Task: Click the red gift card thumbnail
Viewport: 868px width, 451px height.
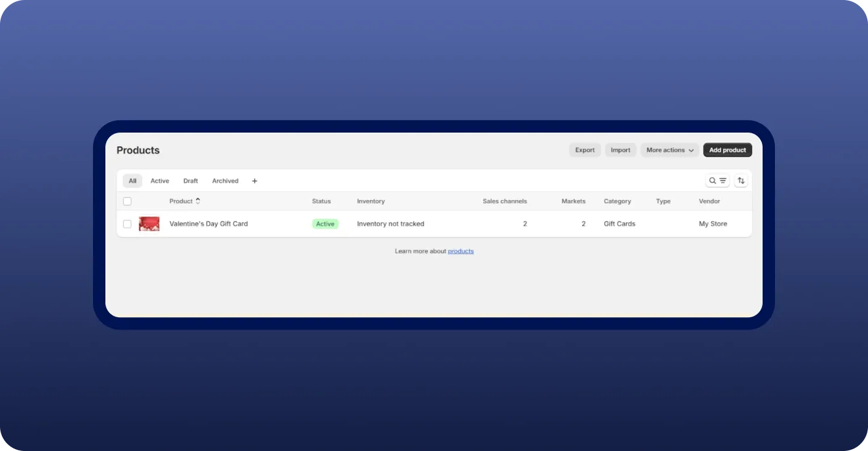Action: click(149, 224)
